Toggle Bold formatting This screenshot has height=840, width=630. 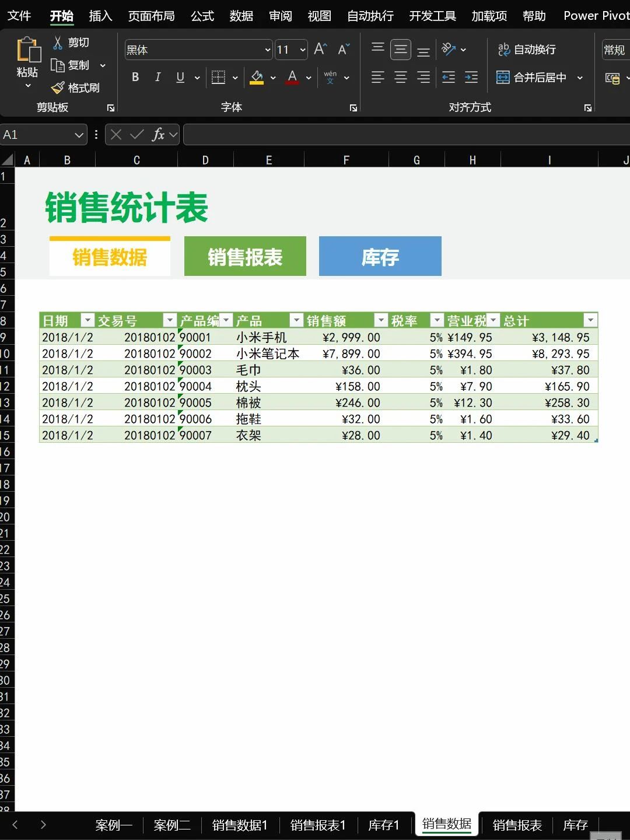point(135,77)
